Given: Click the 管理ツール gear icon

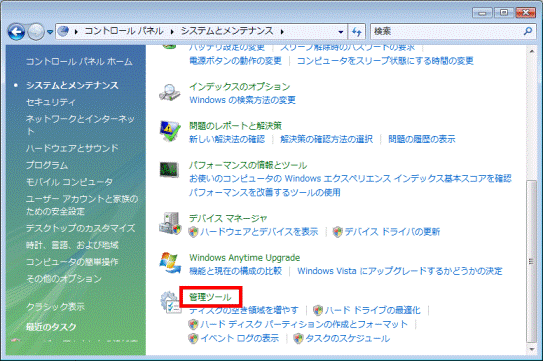Looking at the screenshot, I should tap(170, 302).
